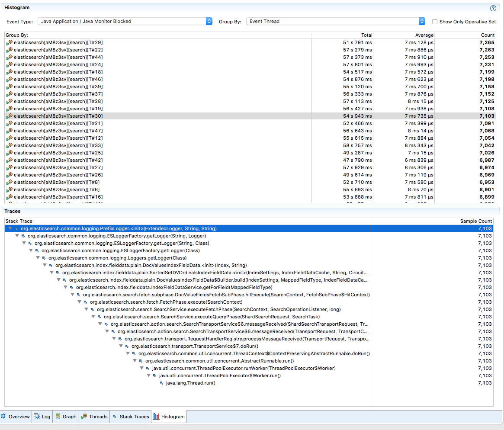Screen dimensions: 504x430
Task: Switch to the Threads tab
Action: pos(94,417)
